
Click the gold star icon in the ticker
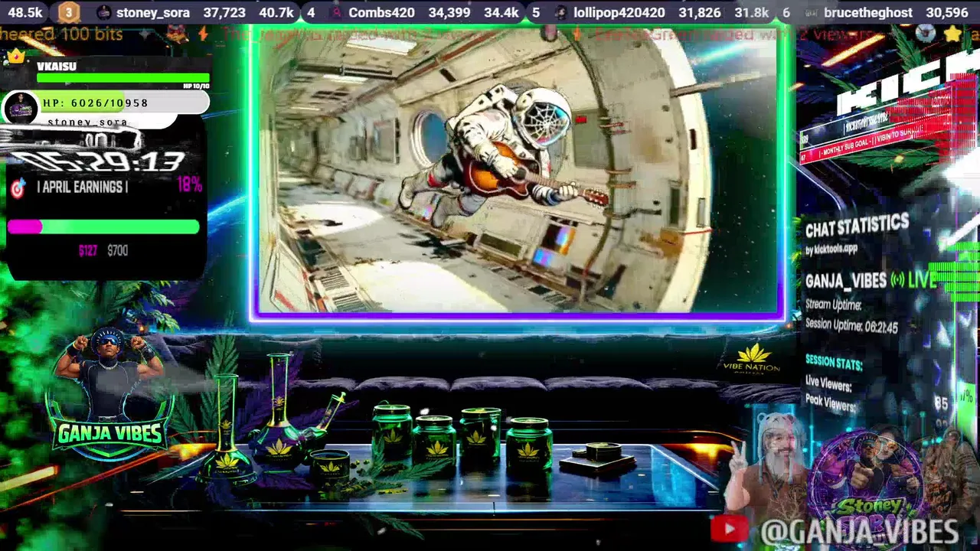952,34
